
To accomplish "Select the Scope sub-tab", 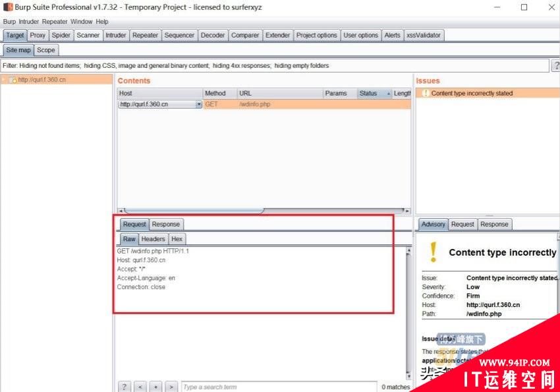I will (46, 50).
